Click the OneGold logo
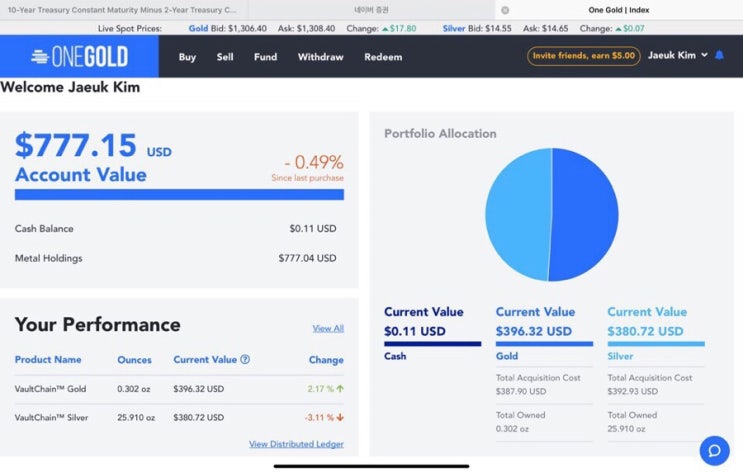Image resolution: width=743 pixels, height=473 pixels. click(x=80, y=56)
